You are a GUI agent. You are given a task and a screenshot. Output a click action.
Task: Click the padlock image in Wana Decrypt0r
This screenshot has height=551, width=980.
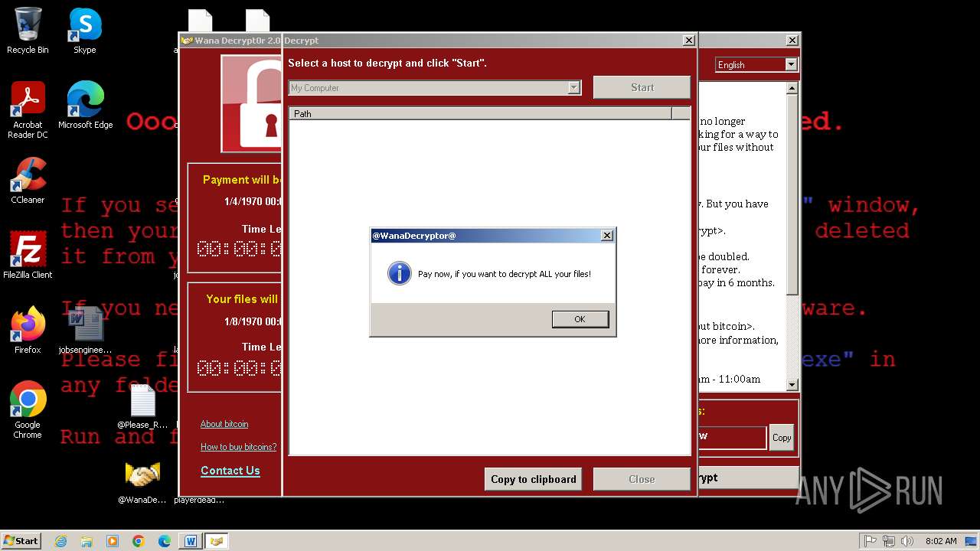(x=252, y=104)
